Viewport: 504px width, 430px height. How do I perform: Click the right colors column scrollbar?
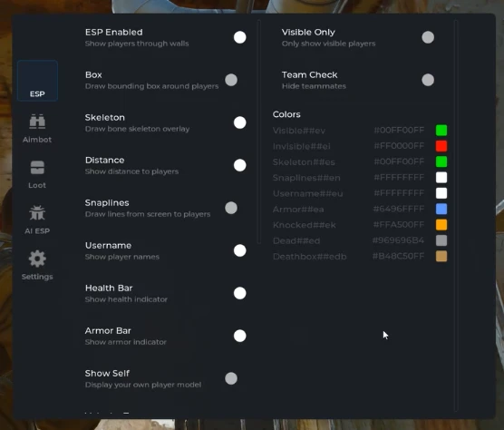pos(456,216)
